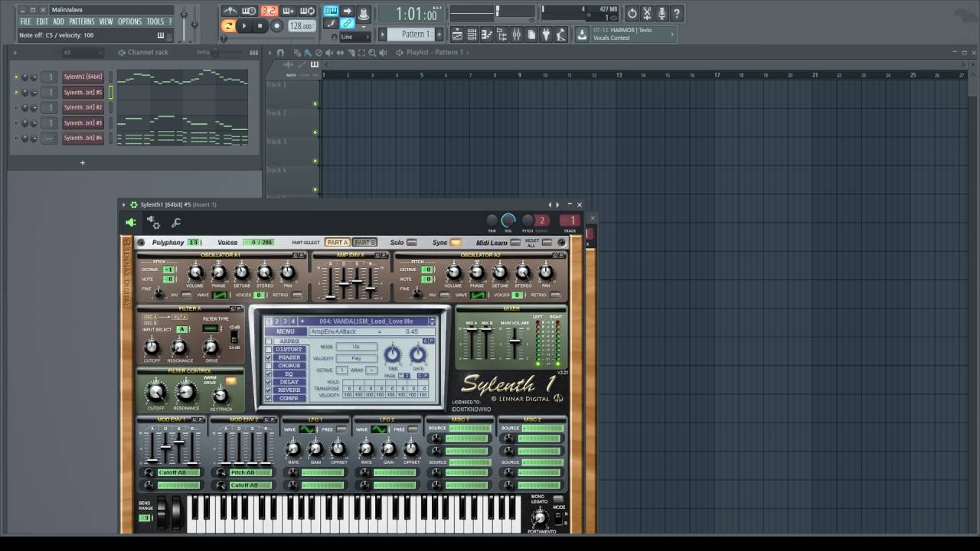Disable the REVERB effect checkbox
980x551 pixels.
[269, 390]
